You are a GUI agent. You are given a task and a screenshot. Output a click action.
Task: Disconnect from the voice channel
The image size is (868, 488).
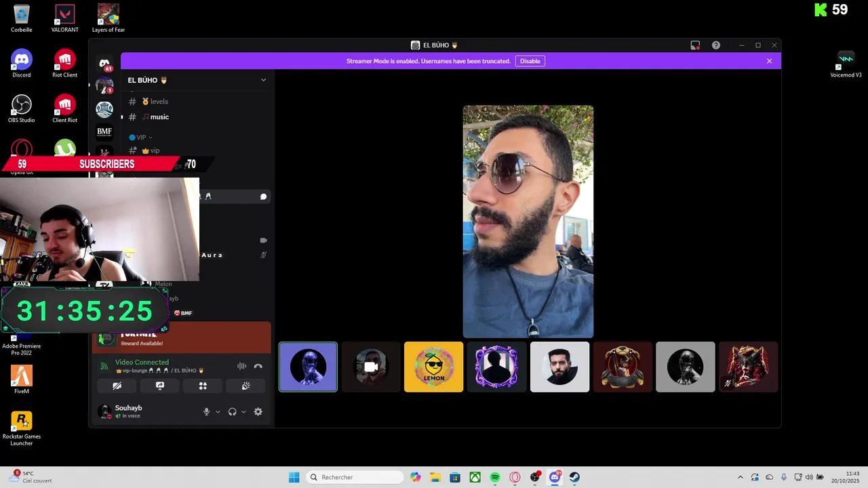[258, 366]
